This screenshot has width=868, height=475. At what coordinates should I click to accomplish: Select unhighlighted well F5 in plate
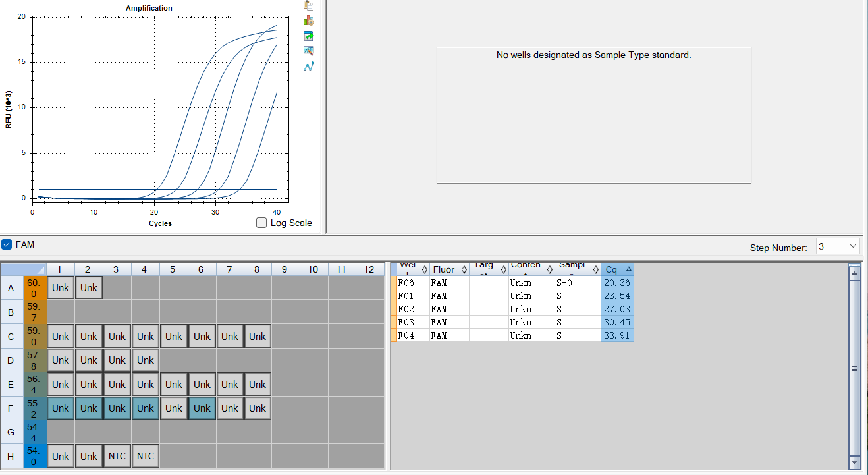tap(174, 408)
